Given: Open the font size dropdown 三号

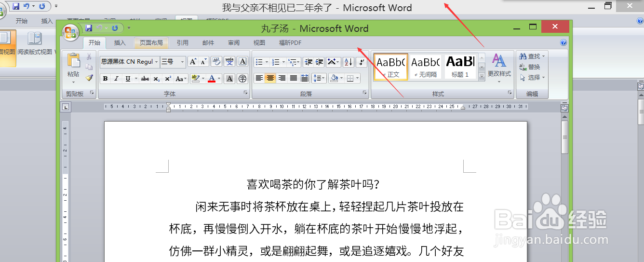Looking at the screenshot, I should tap(182, 62).
